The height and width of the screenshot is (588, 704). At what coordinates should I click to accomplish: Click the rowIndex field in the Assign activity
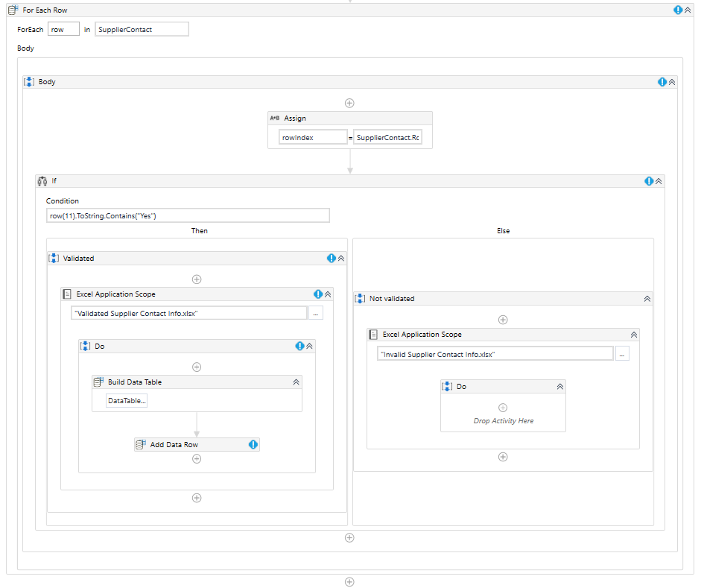click(x=313, y=137)
